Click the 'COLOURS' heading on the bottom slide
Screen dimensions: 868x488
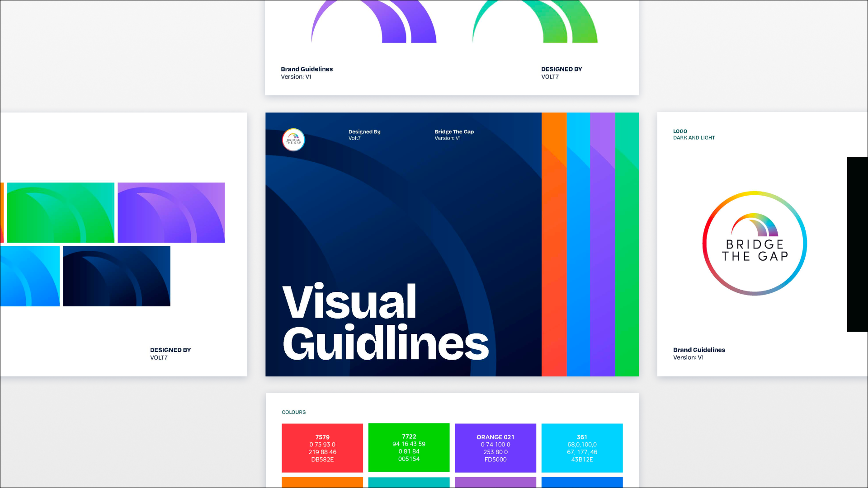[x=293, y=412]
